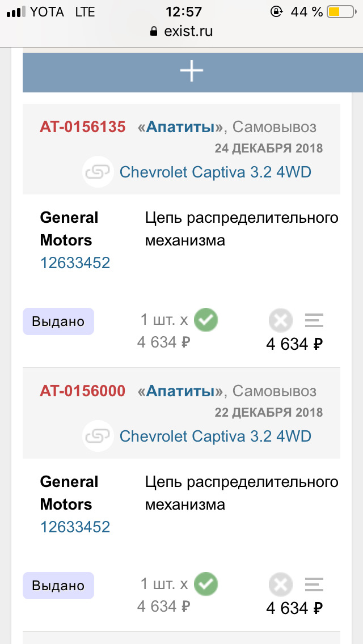Select the red order number AT-0156000
Image resolution: width=363 pixels, height=644 pixels.
coord(82,391)
